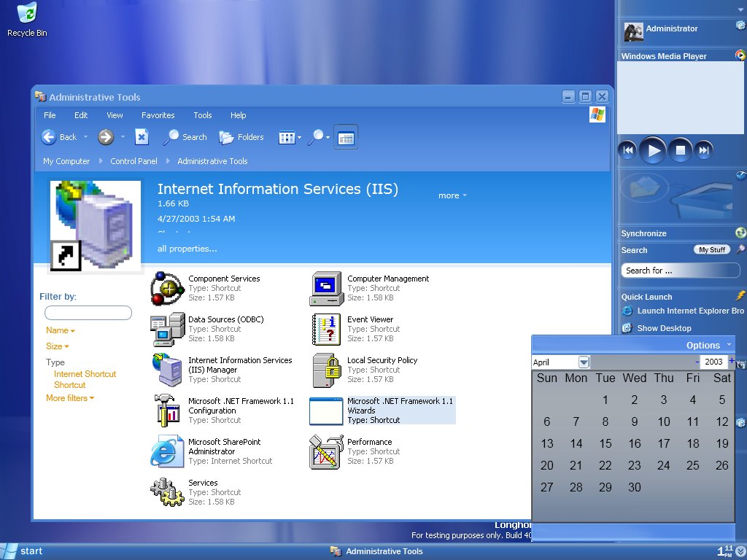Viewport: 747px width, 560px height.
Task: Open the Recycle Bin desktop icon
Action: tap(27, 20)
